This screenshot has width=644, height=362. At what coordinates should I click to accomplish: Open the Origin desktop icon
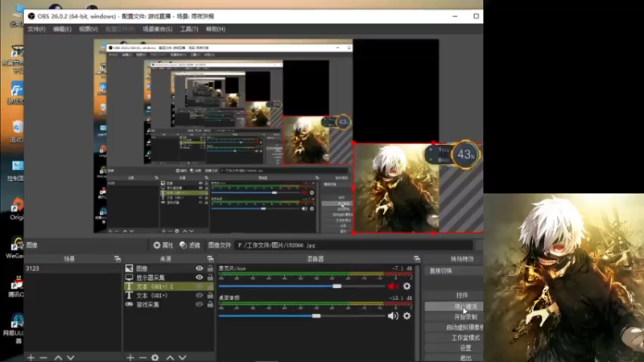point(16,208)
